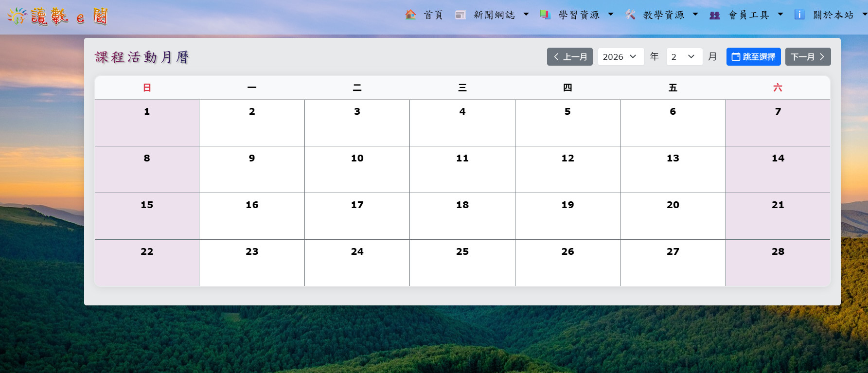868x373 pixels.
Task: Go to previous month with 上一月
Action: coord(569,57)
